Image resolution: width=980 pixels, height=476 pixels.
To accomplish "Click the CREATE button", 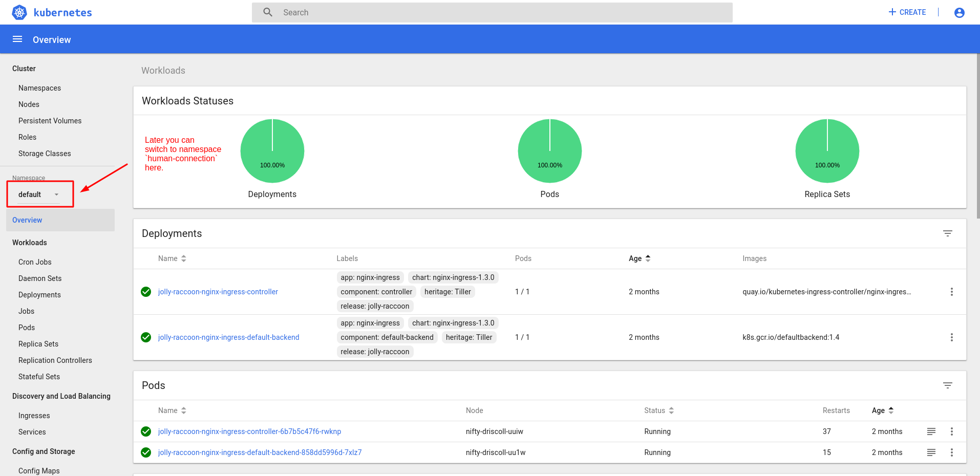I will (x=907, y=12).
